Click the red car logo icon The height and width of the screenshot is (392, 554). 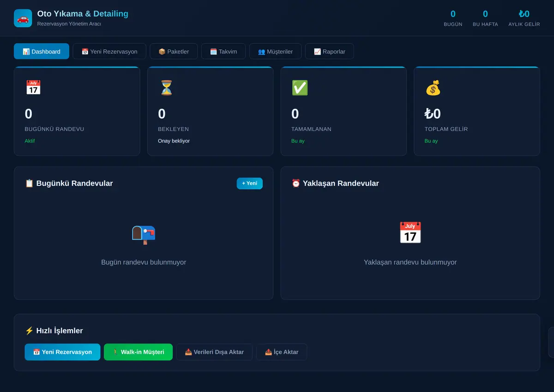[x=23, y=18]
